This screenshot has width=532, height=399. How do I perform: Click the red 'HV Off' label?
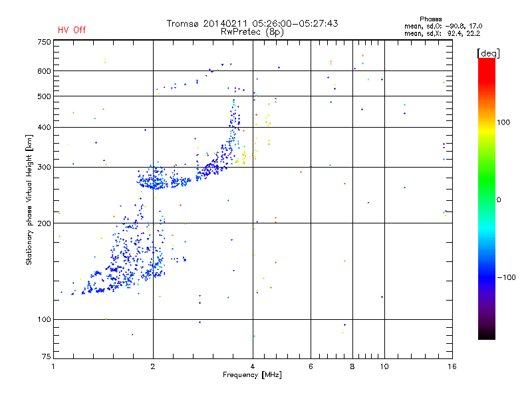pyautogui.click(x=72, y=30)
